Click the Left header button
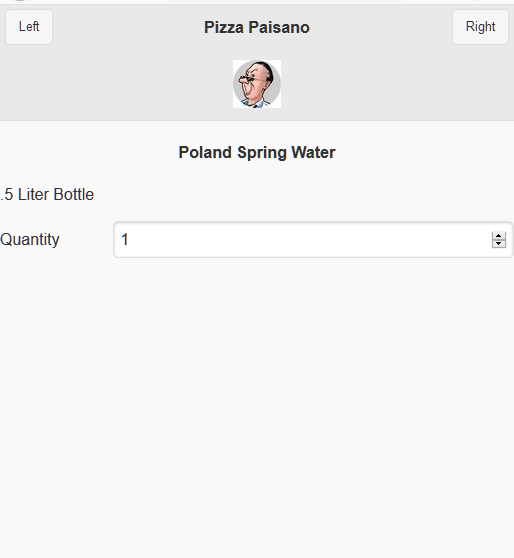The image size is (514, 558). click(29, 27)
